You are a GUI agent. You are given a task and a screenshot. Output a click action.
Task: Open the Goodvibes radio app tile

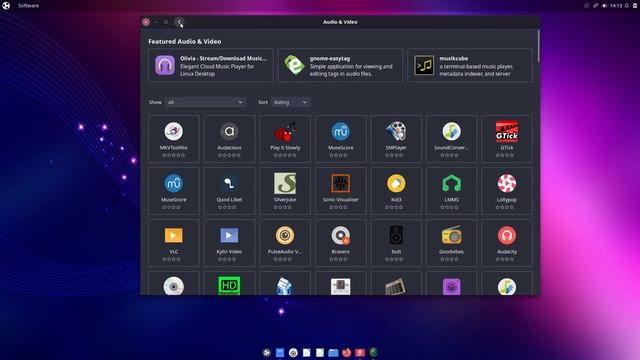(451, 243)
